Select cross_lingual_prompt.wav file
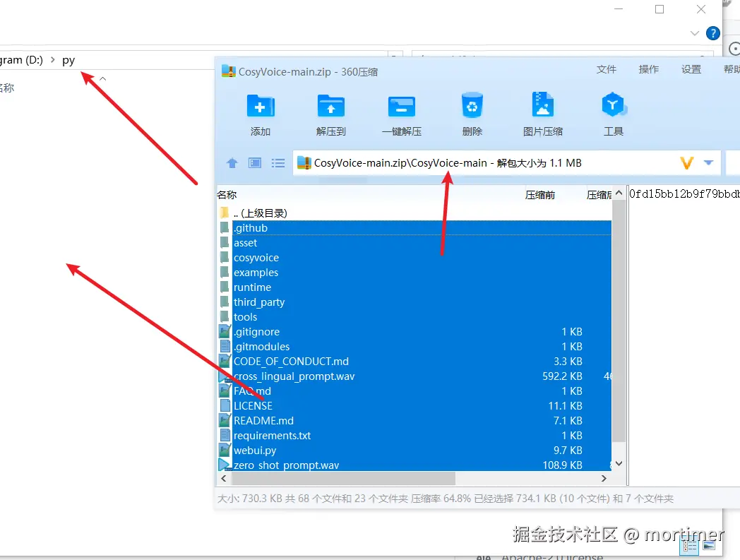 pyautogui.click(x=414, y=376)
